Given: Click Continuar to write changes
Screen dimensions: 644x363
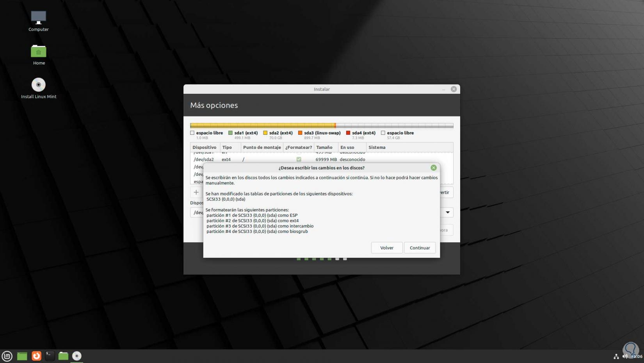Looking at the screenshot, I should coord(420,248).
